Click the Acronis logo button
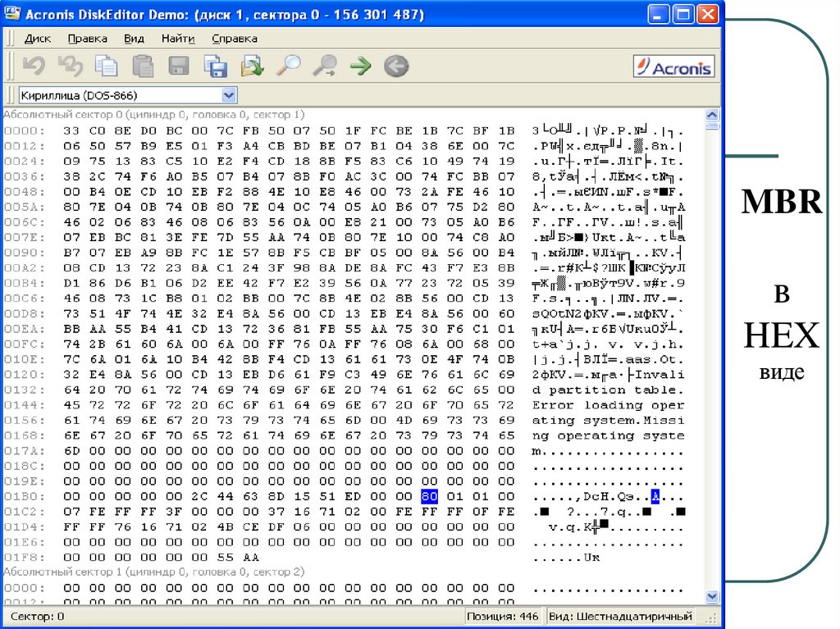The height and width of the screenshot is (629, 840). point(673,66)
